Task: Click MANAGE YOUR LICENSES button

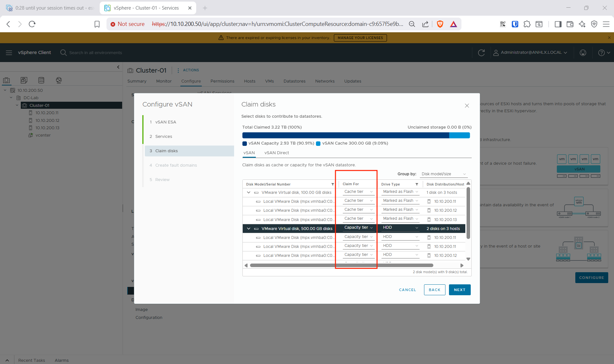Action: [x=360, y=38]
